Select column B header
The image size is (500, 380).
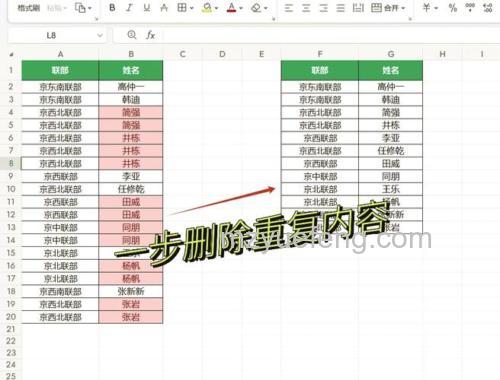click(131, 54)
